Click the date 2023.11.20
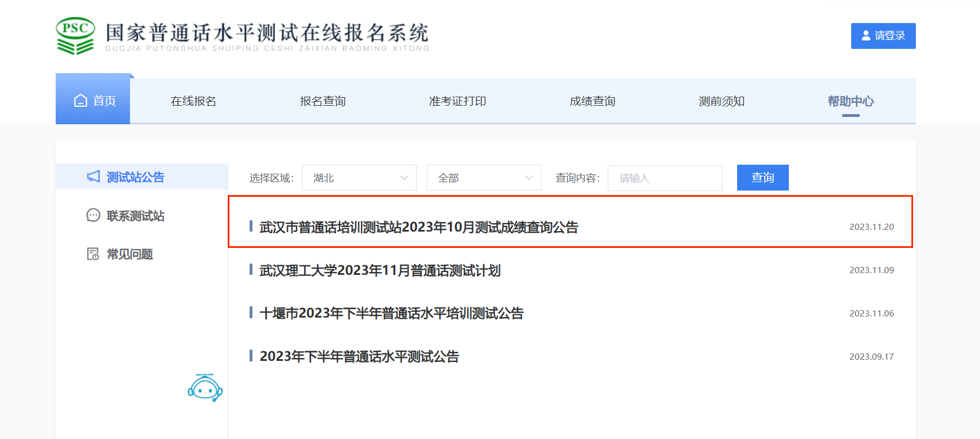This screenshot has width=980, height=439. [x=871, y=227]
